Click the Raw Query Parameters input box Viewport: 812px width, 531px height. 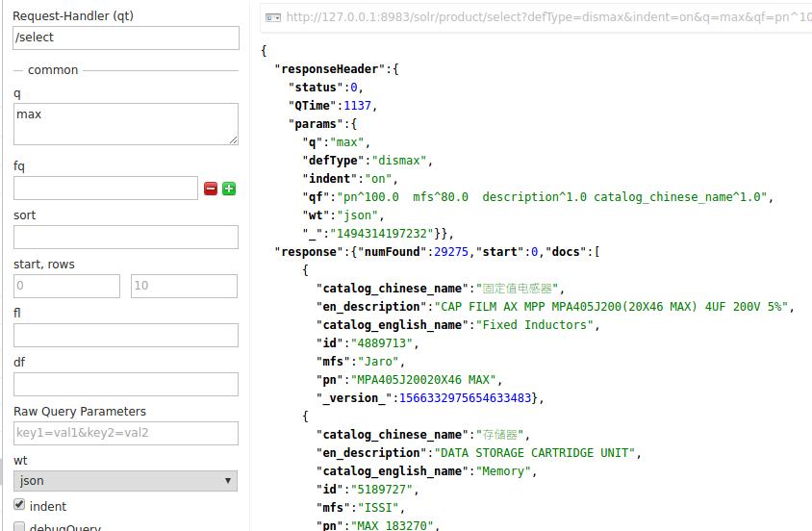coord(125,433)
